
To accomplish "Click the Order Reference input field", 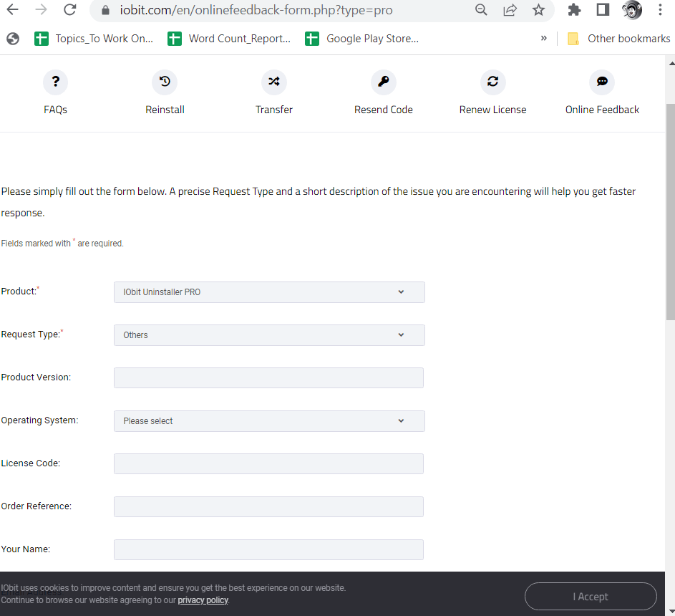I will point(268,506).
